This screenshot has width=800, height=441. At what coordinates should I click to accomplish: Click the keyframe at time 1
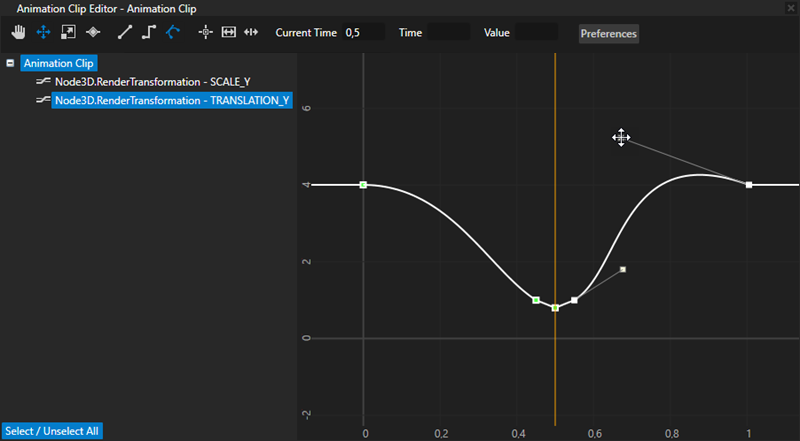tap(749, 184)
